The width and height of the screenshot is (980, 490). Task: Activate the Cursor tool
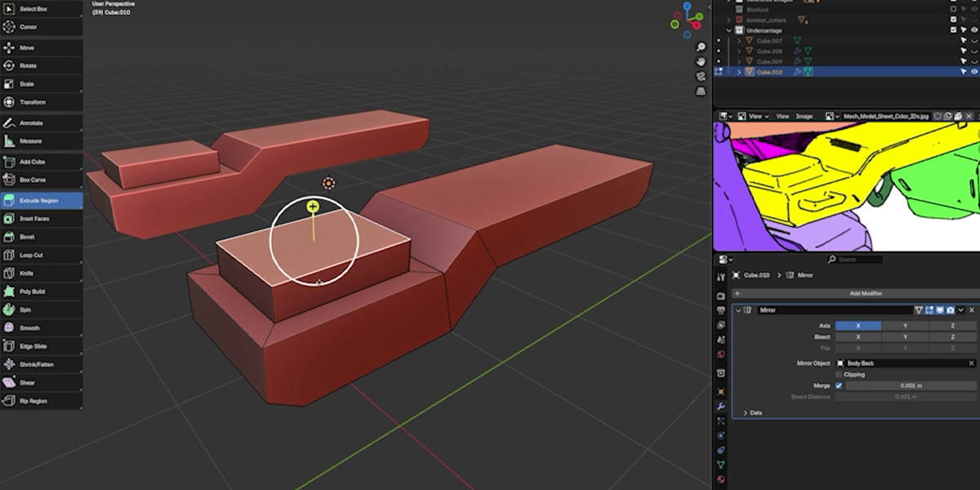[41, 26]
